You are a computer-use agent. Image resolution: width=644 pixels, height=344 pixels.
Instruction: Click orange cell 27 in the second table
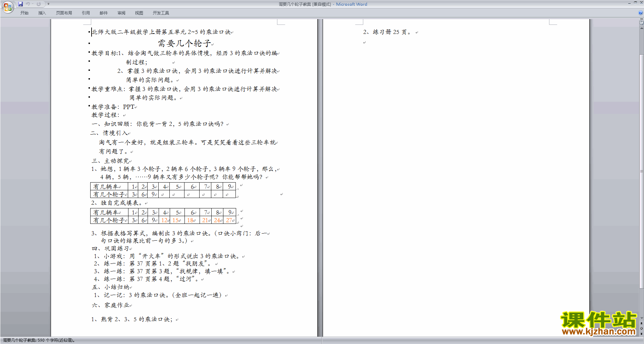click(x=229, y=220)
